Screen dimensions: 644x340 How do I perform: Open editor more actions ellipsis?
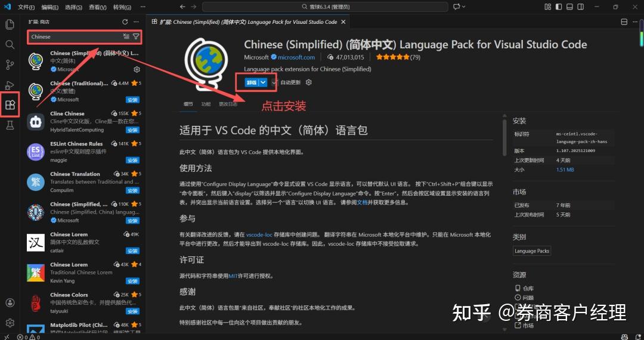coord(636,21)
